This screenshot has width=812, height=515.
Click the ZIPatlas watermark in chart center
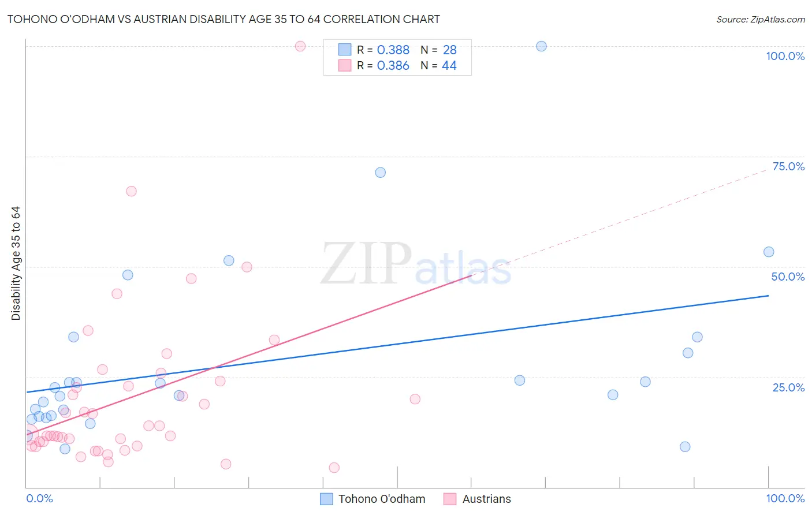[x=416, y=264]
